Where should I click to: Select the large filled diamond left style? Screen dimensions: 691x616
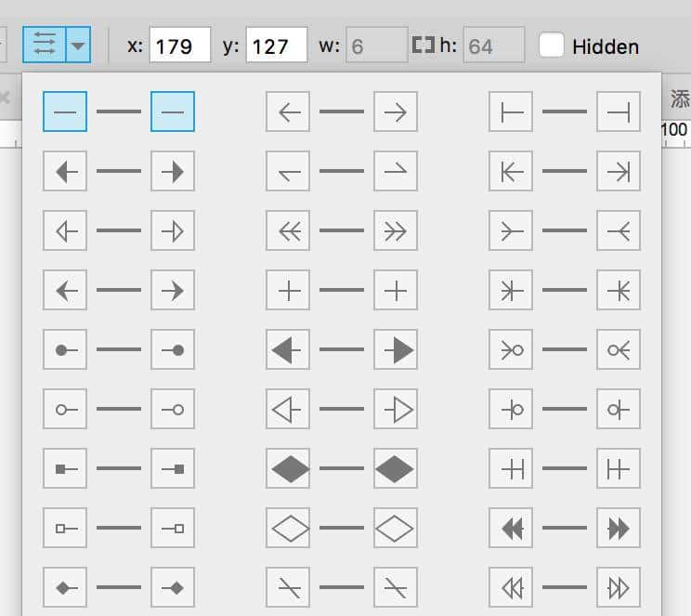click(288, 470)
